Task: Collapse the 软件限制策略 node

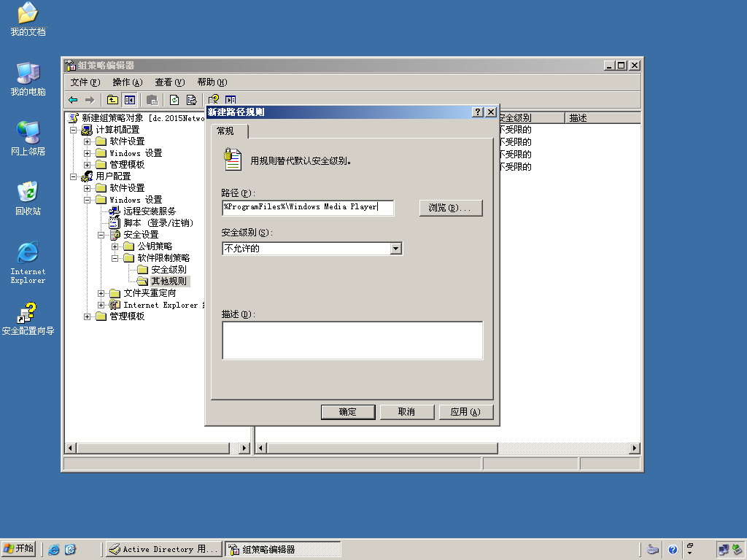Action: (x=115, y=258)
